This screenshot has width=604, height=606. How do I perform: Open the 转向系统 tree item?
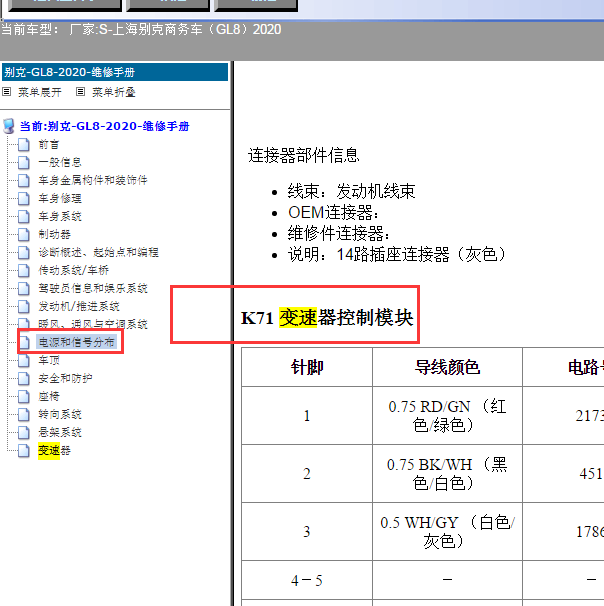60,414
